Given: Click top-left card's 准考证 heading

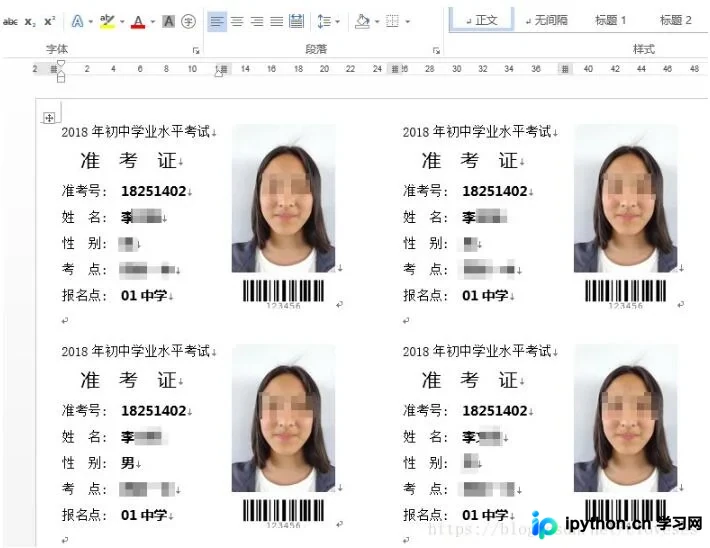Looking at the screenshot, I should pos(129,161).
